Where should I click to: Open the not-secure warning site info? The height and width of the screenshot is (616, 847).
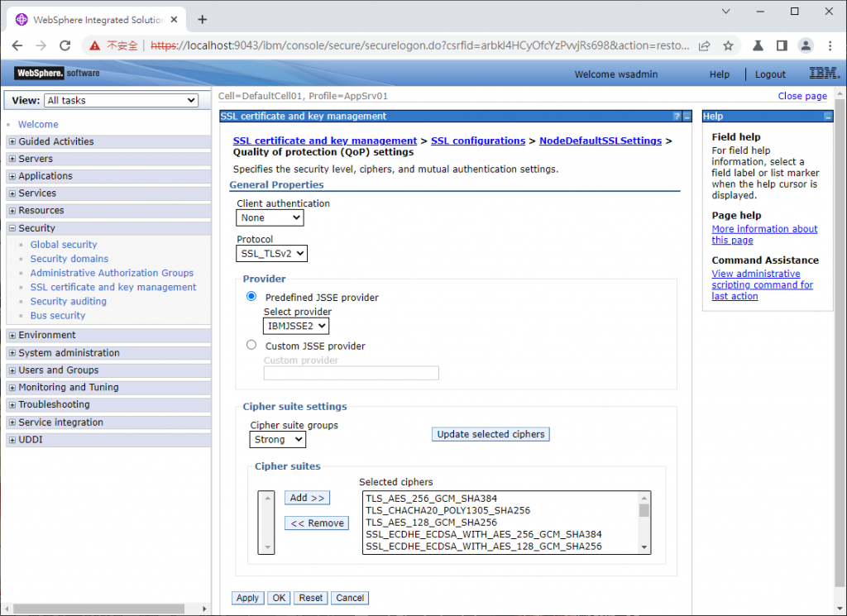tap(113, 45)
